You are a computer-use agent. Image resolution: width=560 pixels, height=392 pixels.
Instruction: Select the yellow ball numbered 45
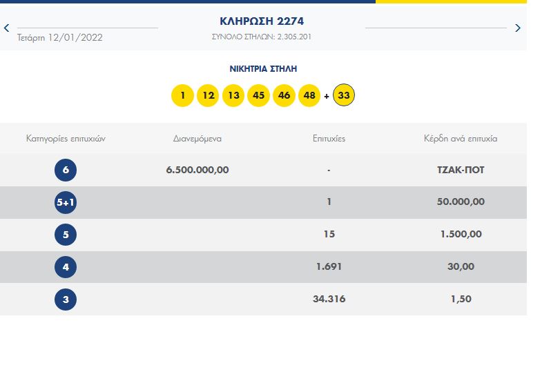tap(259, 95)
